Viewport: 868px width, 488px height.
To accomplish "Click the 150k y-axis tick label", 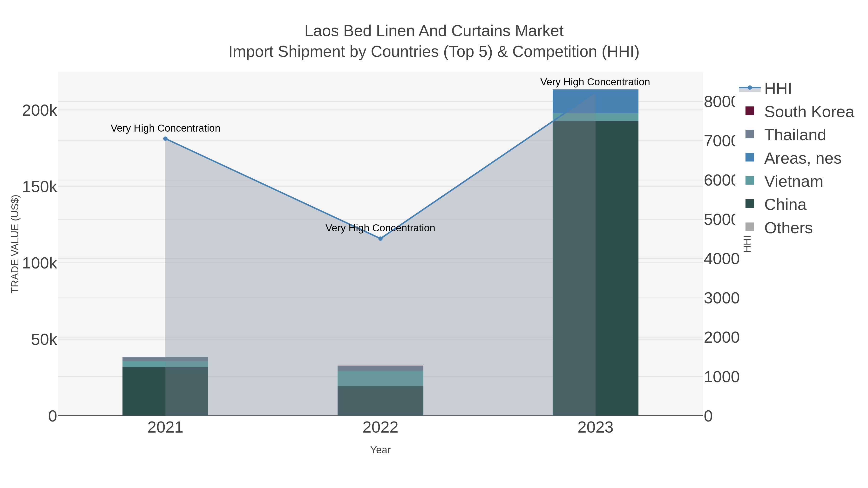I will click(40, 187).
